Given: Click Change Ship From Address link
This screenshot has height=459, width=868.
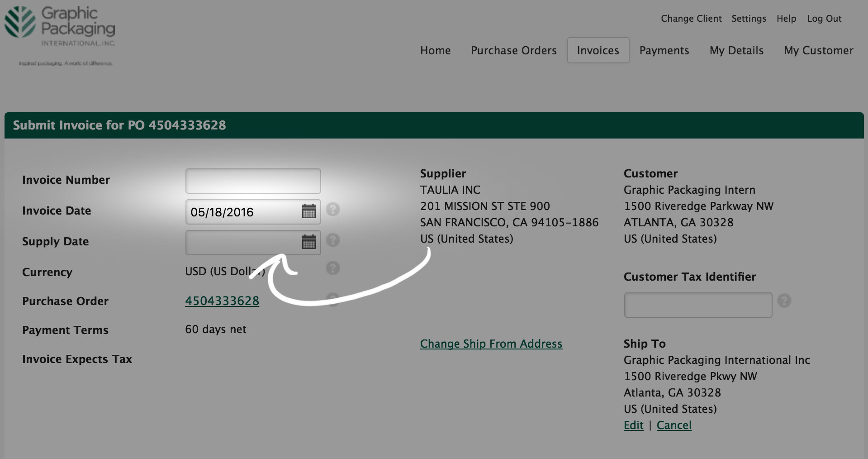Looking at the screenshot, I should click(x=491, y=344).
